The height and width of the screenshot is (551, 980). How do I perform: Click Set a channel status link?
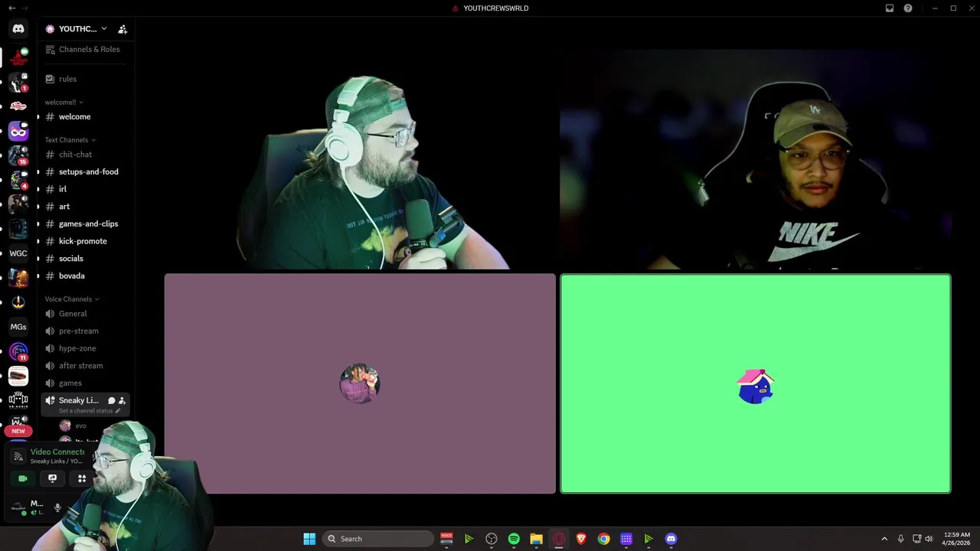85,411
